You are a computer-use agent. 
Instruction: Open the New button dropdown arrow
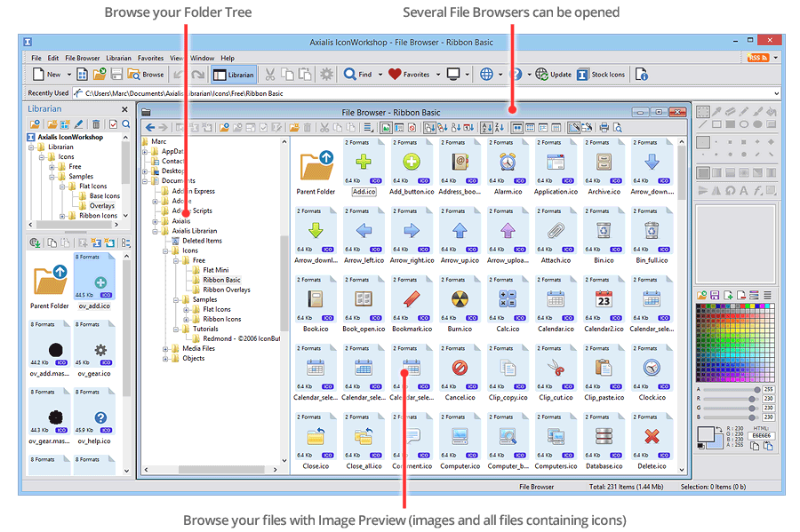pyautogui.click(x=68, y=75)
